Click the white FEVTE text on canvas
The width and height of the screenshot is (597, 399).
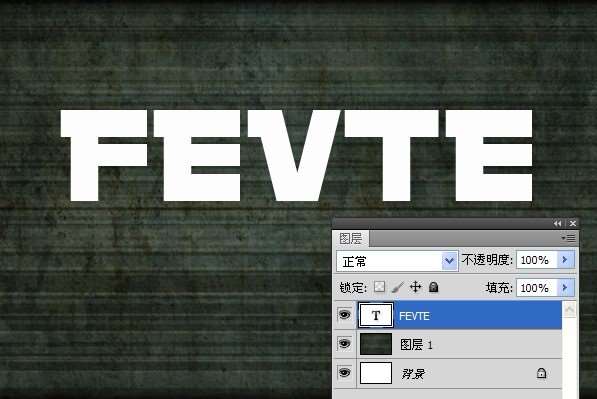297,155
